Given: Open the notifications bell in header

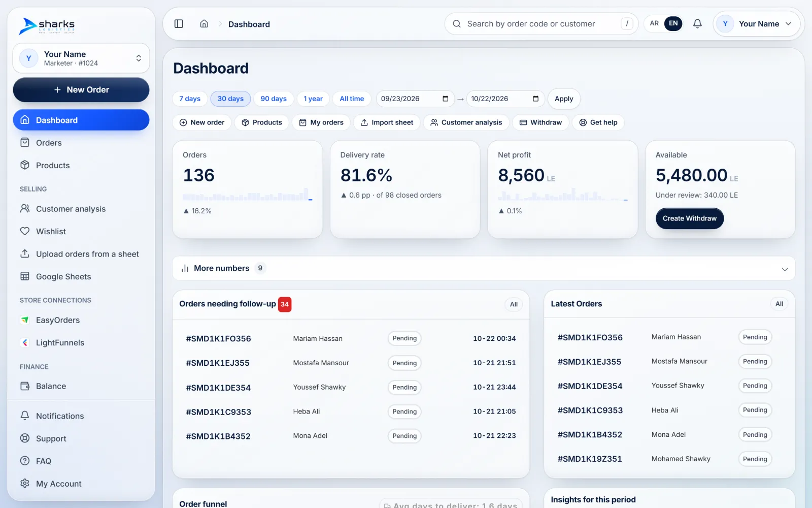Looking at the screenshot, I should tap(698, 24).
